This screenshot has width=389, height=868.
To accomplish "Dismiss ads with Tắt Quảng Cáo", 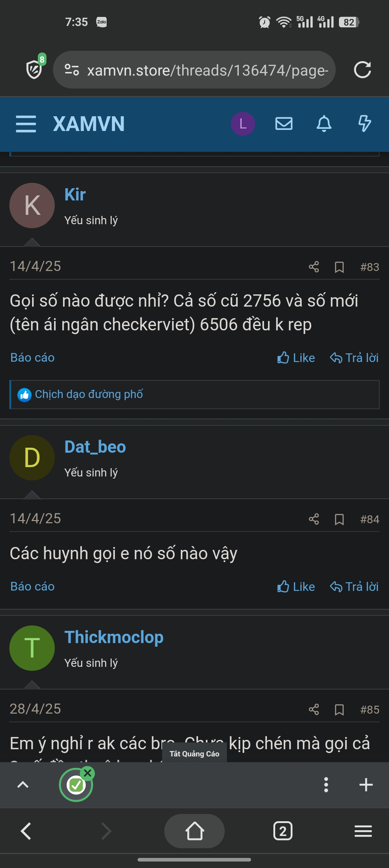I will coord(194,754).
